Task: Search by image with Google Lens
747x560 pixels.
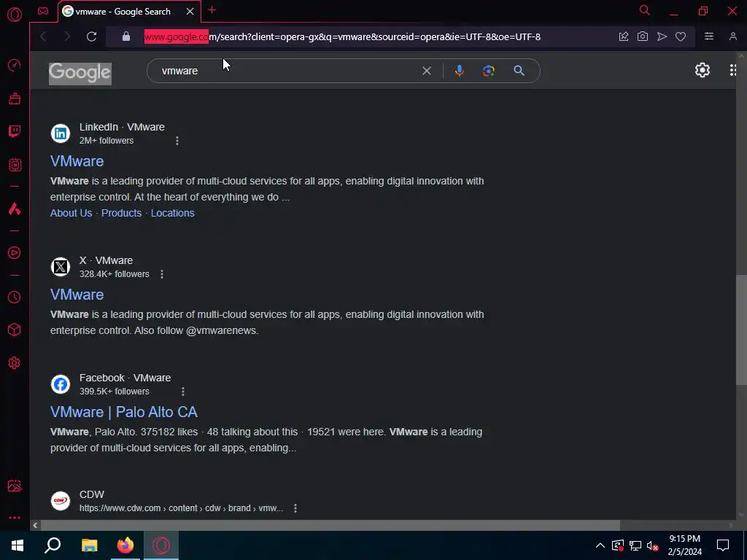Action: click(x=488, y=71)
